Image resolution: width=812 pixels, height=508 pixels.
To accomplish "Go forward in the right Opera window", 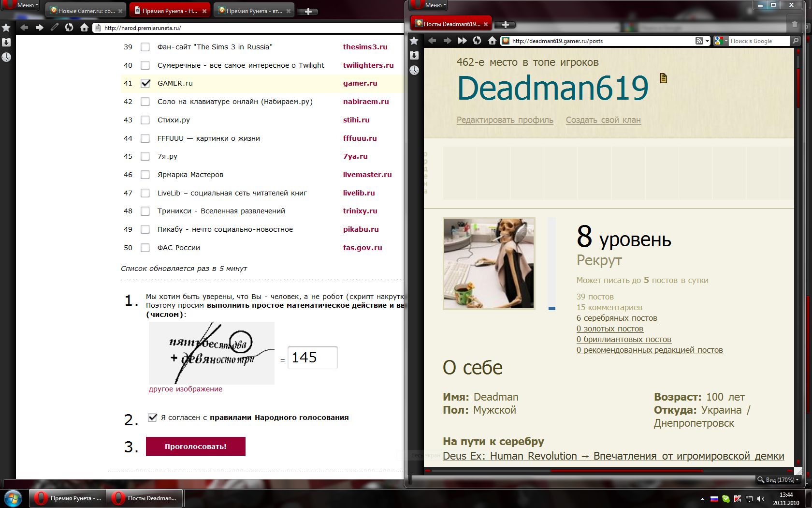I will click(448, 41).
